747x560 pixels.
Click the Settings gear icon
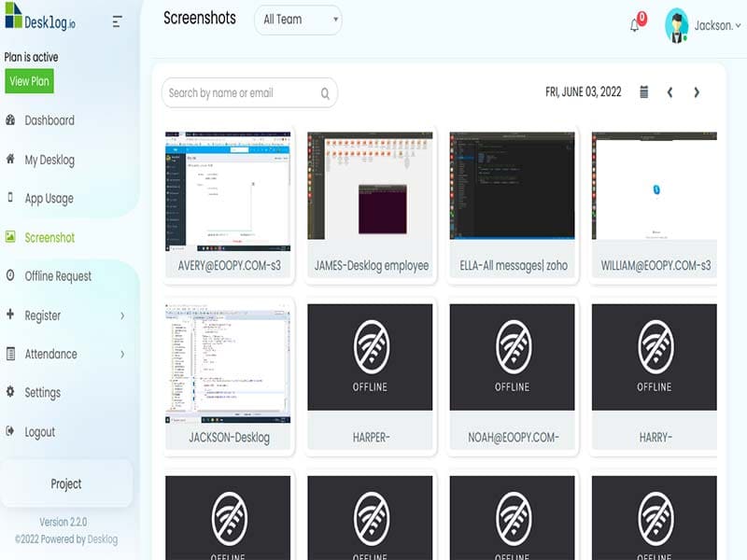point(10,392)
